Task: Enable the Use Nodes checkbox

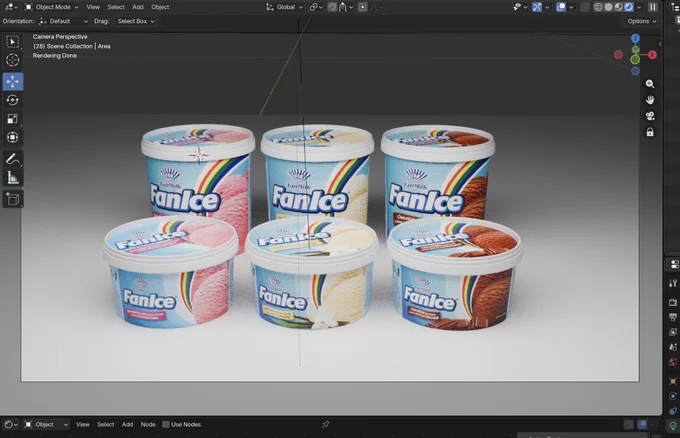Action: pos(166,425)
